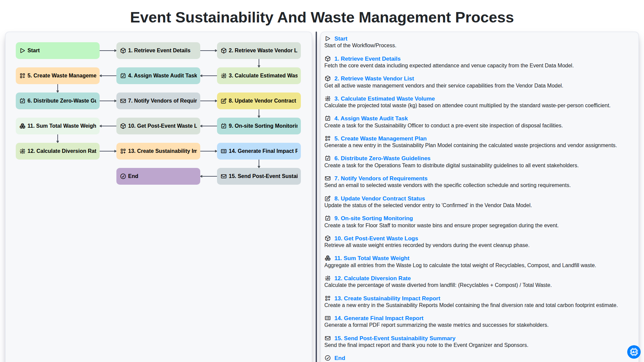The width and height of the screenshot is (644, 362).
Task: Select the 5. Create Waste Management node
Action: point(58,76)
